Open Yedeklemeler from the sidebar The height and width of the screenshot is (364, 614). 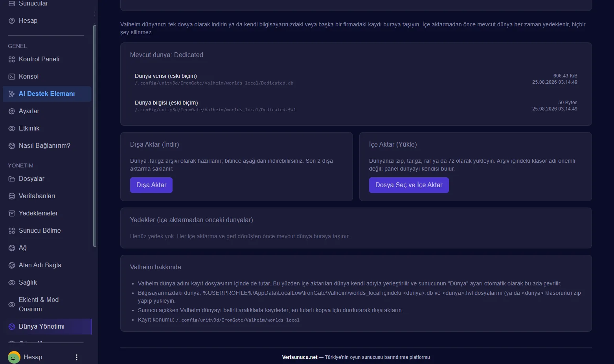(47, 213)
